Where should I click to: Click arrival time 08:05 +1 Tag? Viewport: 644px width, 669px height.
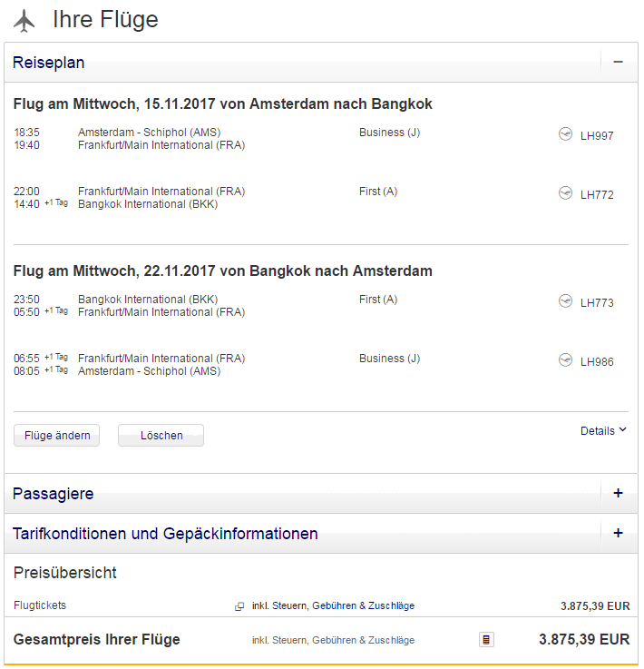(x=41, y=370)
